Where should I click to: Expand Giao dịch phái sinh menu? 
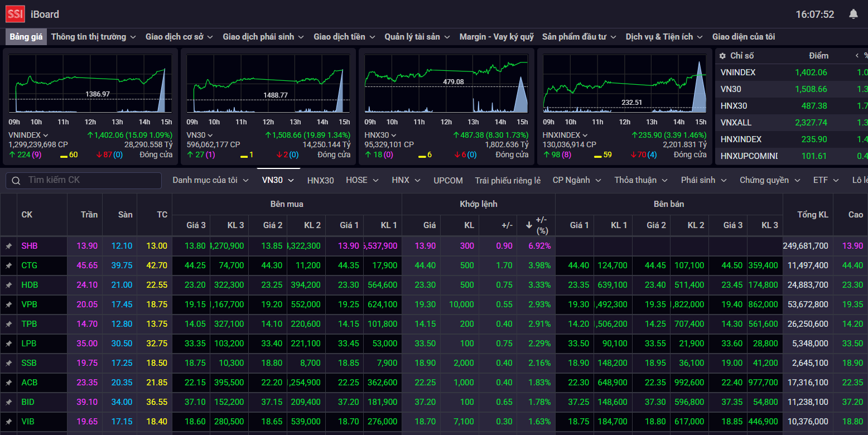[263, 37]
